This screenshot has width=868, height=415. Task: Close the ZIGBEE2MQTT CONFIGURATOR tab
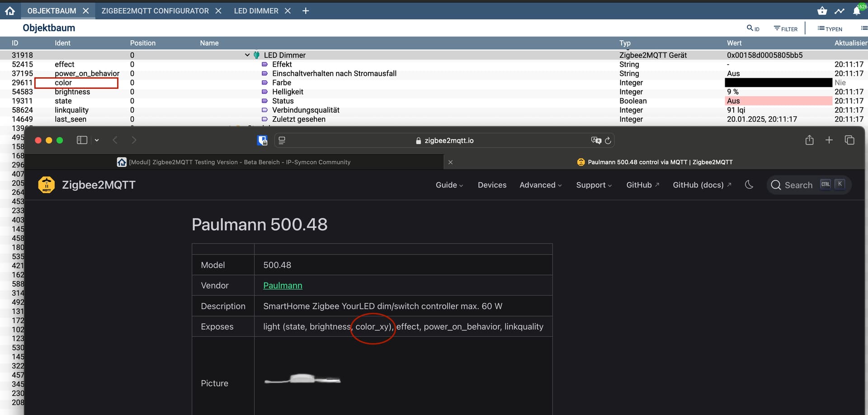(218, 11)
